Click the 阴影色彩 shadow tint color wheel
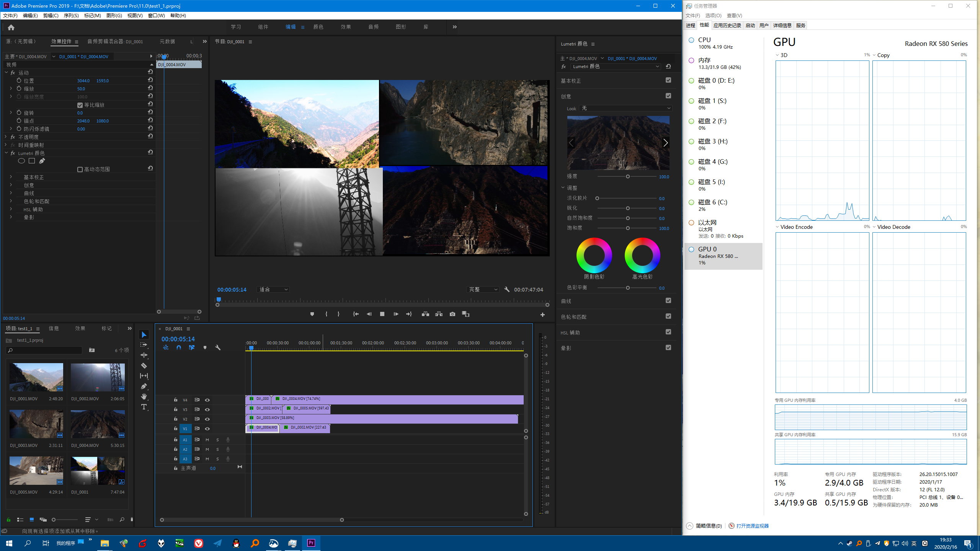This screenshot has height=551, width=980. [x=594, y=255]
